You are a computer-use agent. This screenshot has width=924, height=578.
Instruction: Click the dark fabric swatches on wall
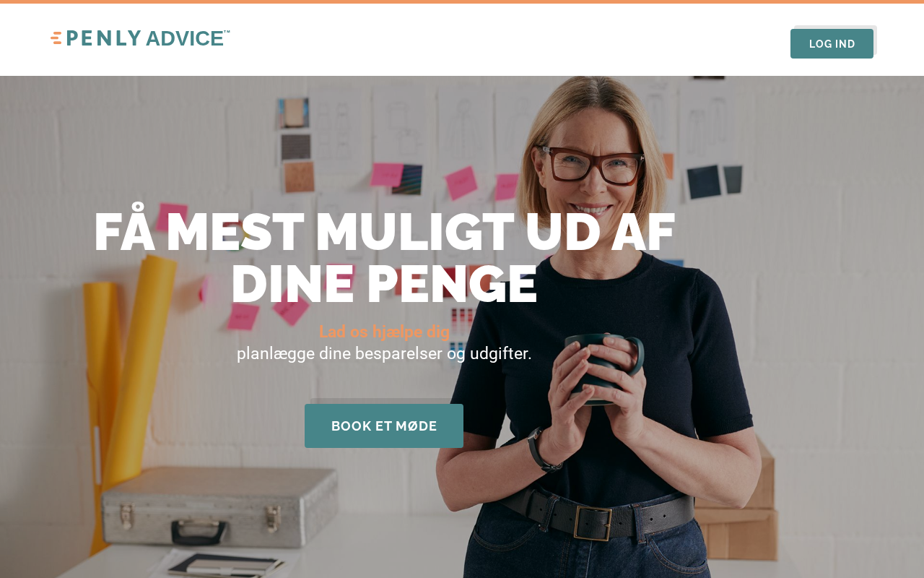point(713,181)
